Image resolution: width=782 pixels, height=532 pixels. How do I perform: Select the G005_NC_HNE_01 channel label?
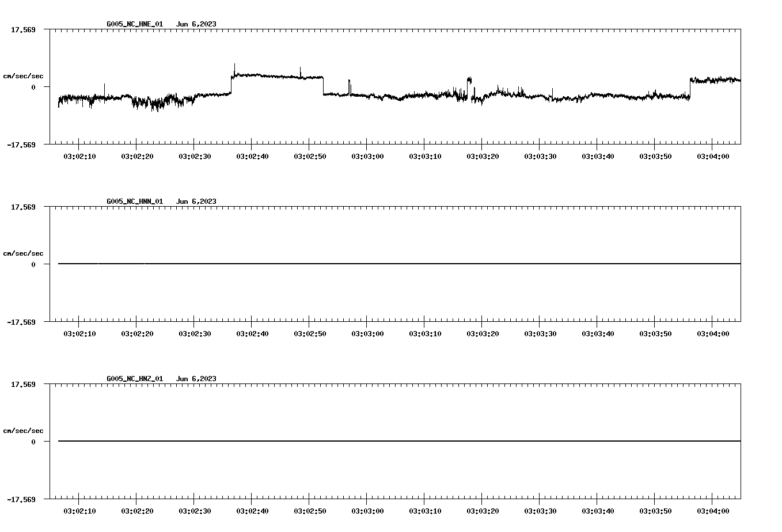[x=134, y=24]
